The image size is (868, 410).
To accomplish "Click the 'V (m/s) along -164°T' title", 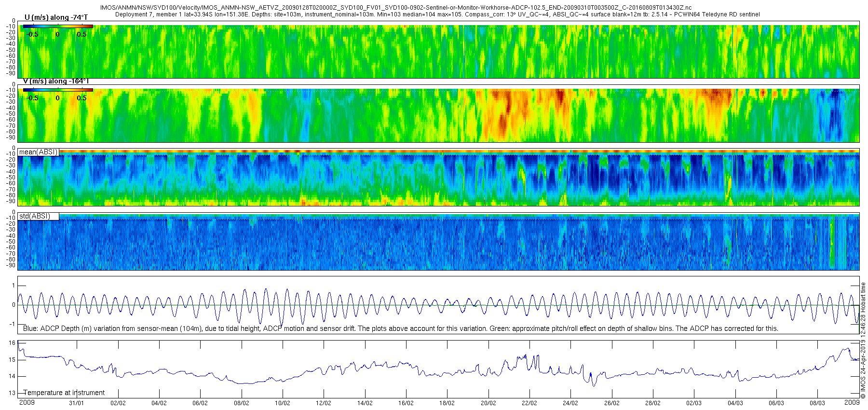I will [x=56, y=81].
